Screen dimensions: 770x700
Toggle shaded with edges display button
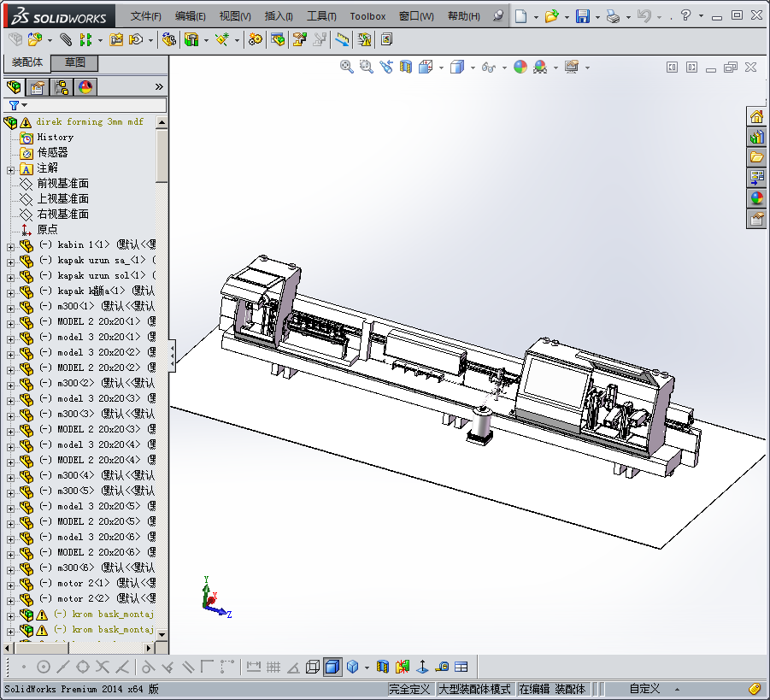332,667
